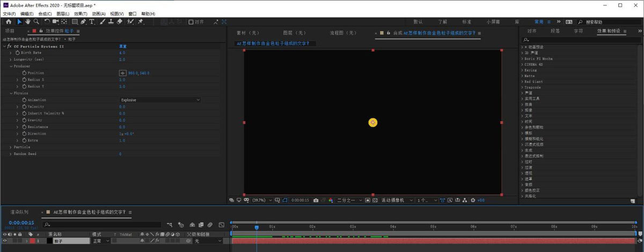The width and height of the screenshot is (644, 252).
Task: Open the Animation Explosive dropdown
Action: [x=159, y=100]
